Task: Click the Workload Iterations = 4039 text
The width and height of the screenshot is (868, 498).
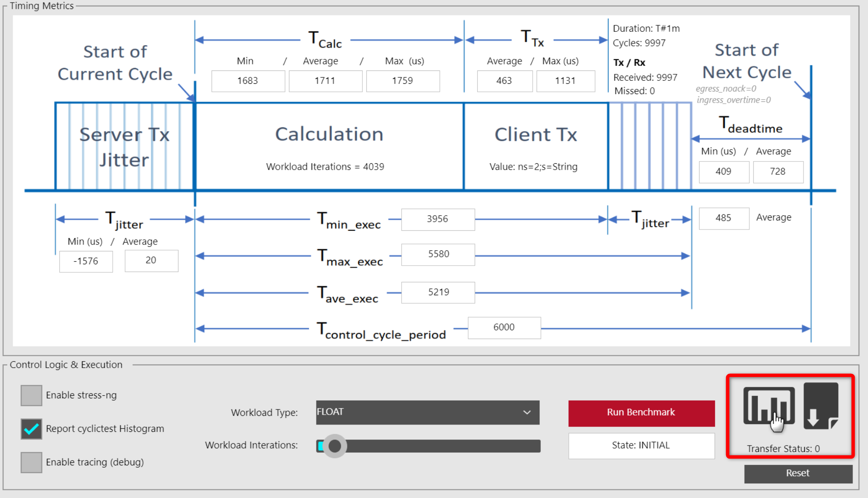Action: 325,167
